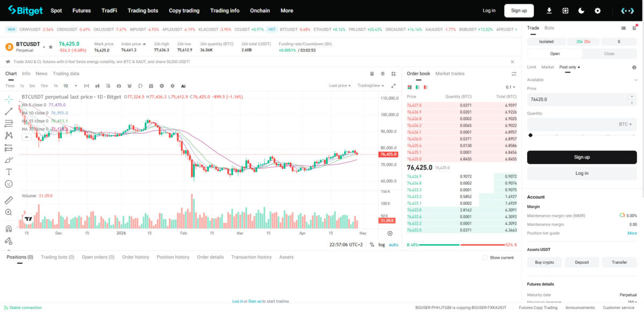Change order book depth 0.1 dropdown
Screen dimensions: 644x312
(x=510, y=87)
